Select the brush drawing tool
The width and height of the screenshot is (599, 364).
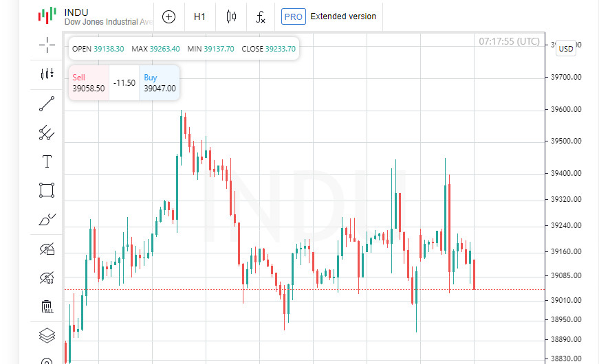click(47, 220)
